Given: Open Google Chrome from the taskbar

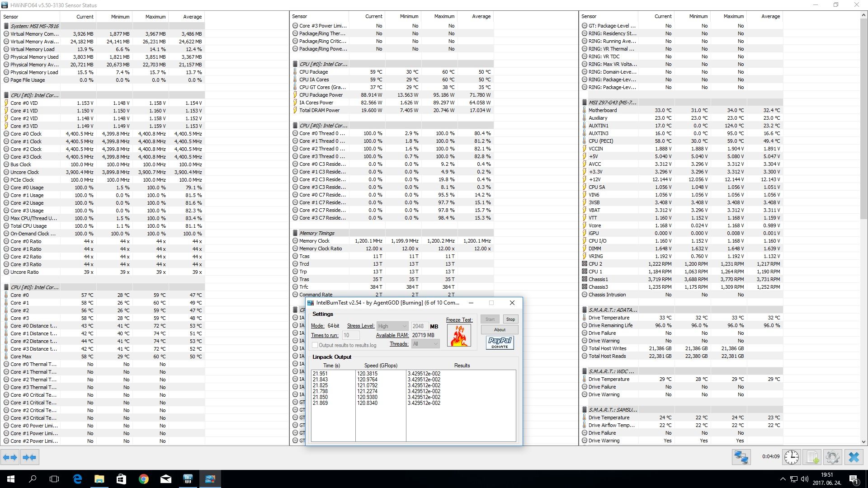Looking at the screenshot, I should tap(143, 479).
